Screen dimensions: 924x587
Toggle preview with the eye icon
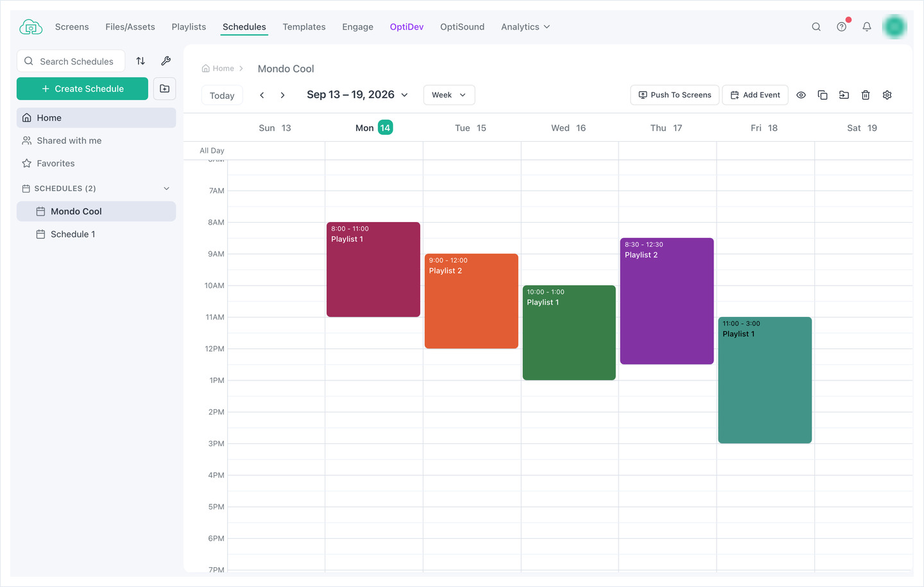(801, 95)
